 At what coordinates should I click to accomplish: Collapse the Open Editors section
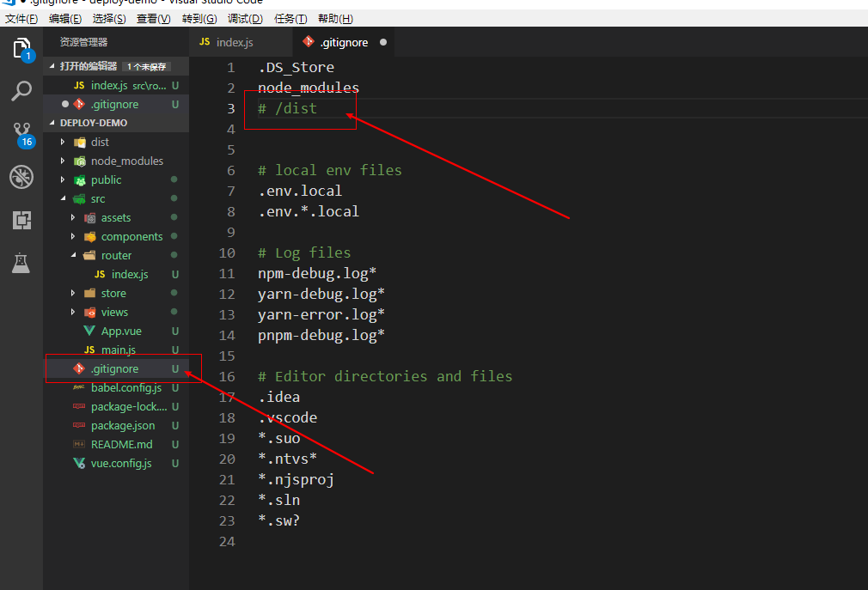coord(52,66)
